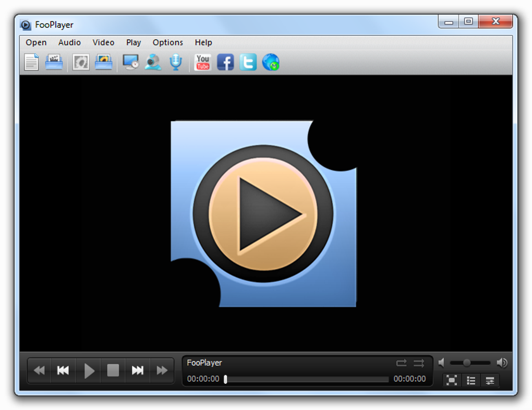Viewport: 532px width, 410px height.
Task: Toggle shuffle mode
Action: pyautogui.click(x=419, y=363)
